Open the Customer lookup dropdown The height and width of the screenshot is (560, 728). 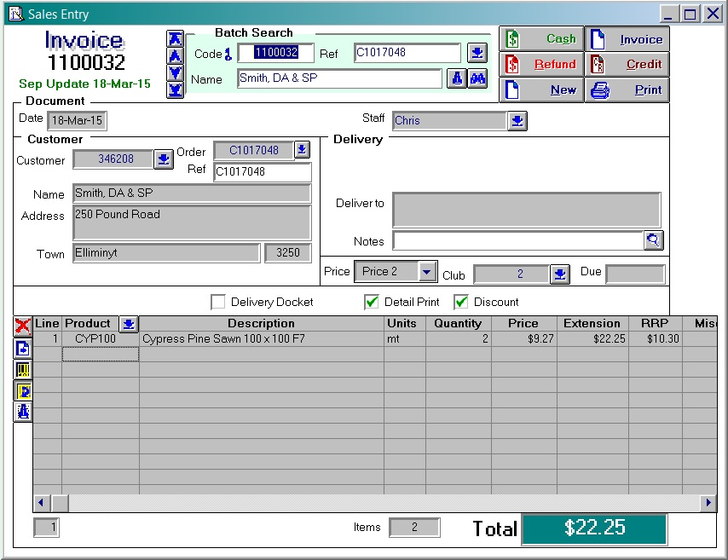tap(163, 159)
